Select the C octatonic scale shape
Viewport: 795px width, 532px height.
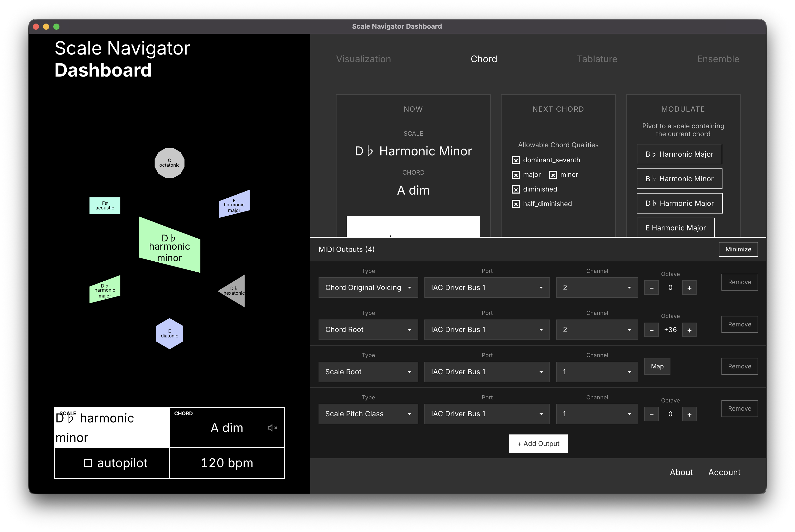[x=169, y=163]
